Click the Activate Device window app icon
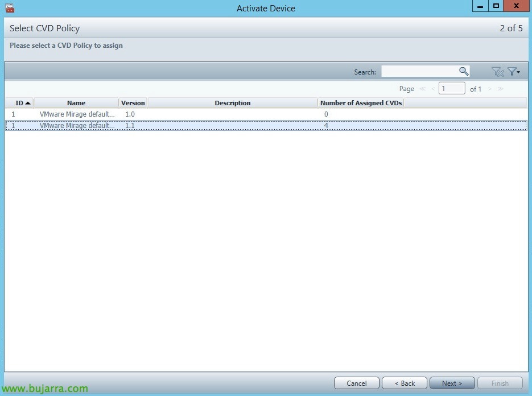This screenshot has height=396, width=532. 10,8
